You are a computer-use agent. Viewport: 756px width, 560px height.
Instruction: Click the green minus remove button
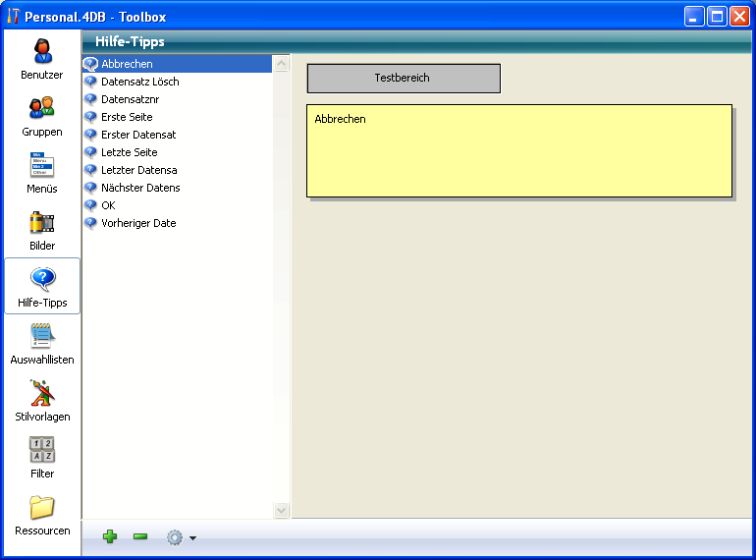click(140, 537)
